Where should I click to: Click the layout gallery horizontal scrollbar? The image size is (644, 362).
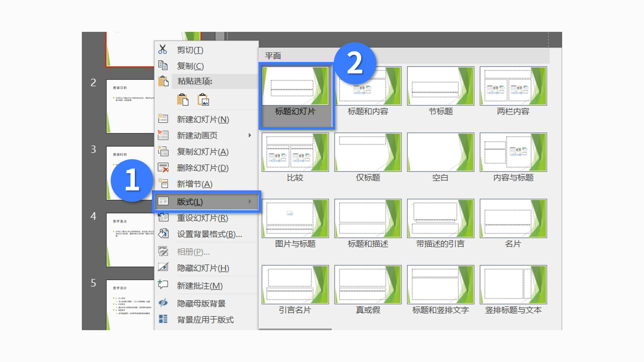pos(295,329)
